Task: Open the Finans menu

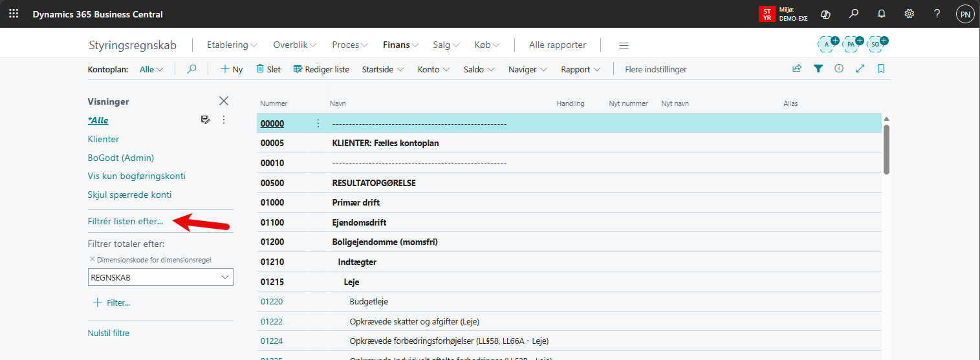Action: pos(400,45)
